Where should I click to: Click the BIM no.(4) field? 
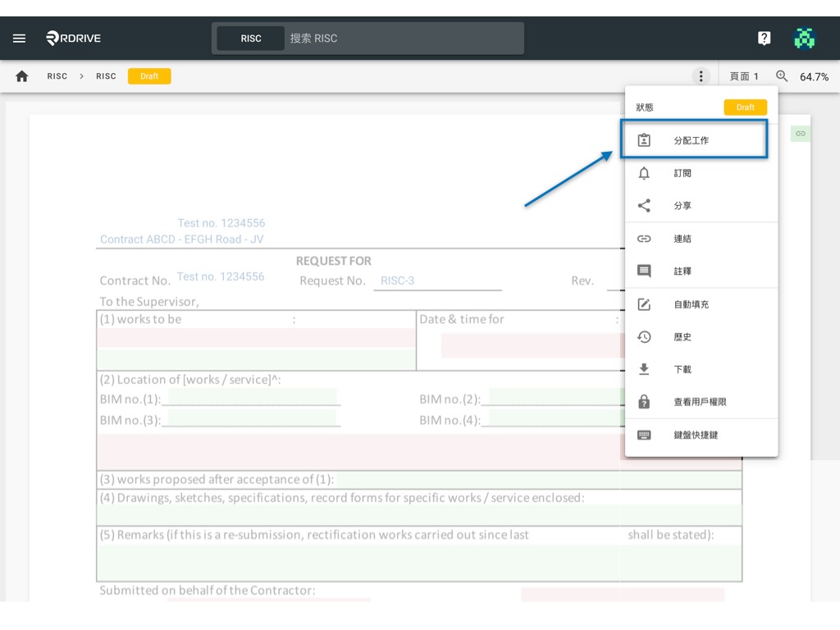pyautogui.click(x=556, y=418)
